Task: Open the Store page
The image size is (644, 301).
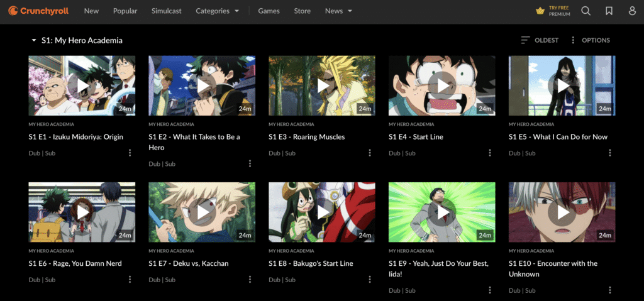Action: pyautogui.click(x=303, y=11)
